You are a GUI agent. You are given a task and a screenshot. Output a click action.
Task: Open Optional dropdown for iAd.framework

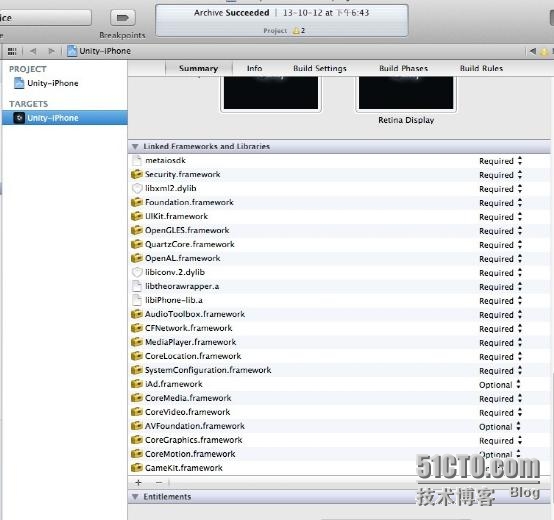[x=500, y=385]
